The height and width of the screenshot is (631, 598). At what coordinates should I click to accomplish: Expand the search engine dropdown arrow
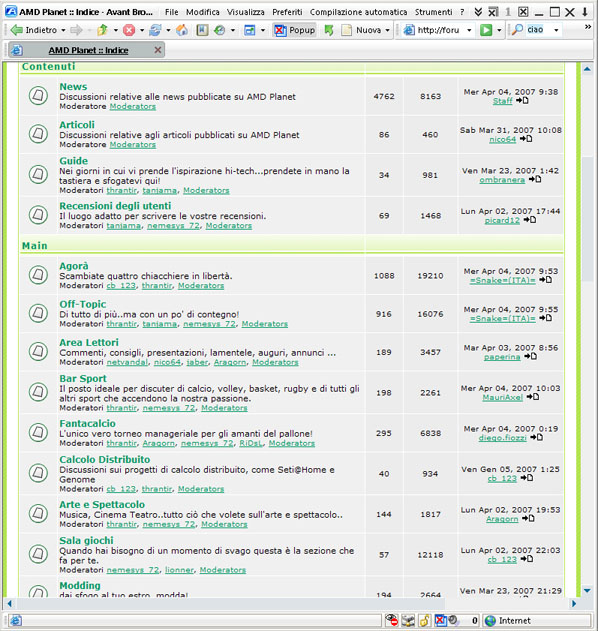(556, 30)
